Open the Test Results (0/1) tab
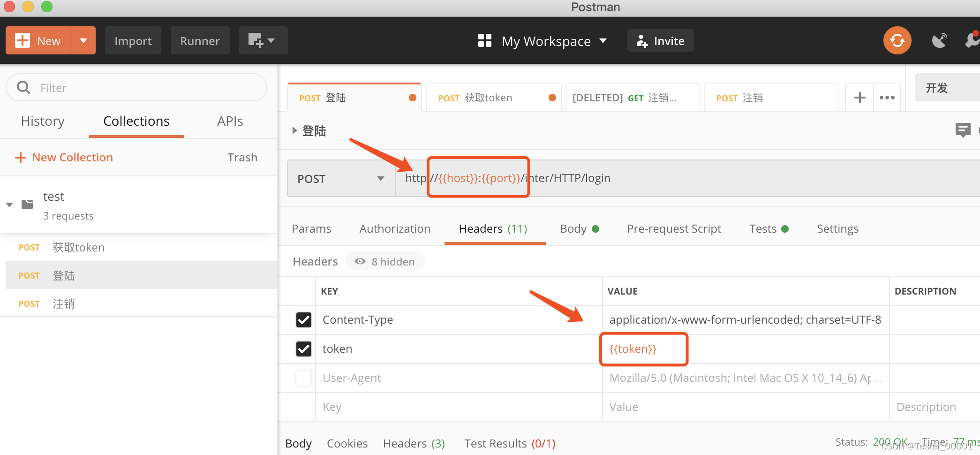Screen dimensions: 980x455 tap(510, 443)
